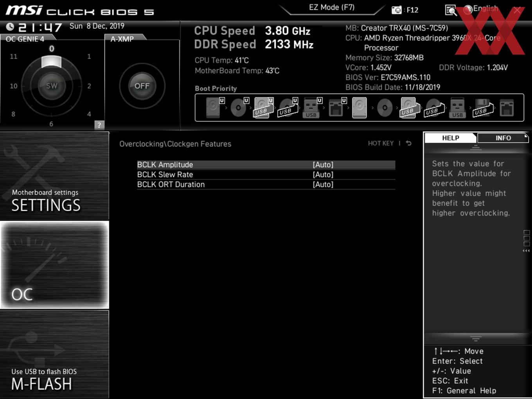532x399 pixels.
Task: Open the HOT KEY list
Action: pos(381,143)
